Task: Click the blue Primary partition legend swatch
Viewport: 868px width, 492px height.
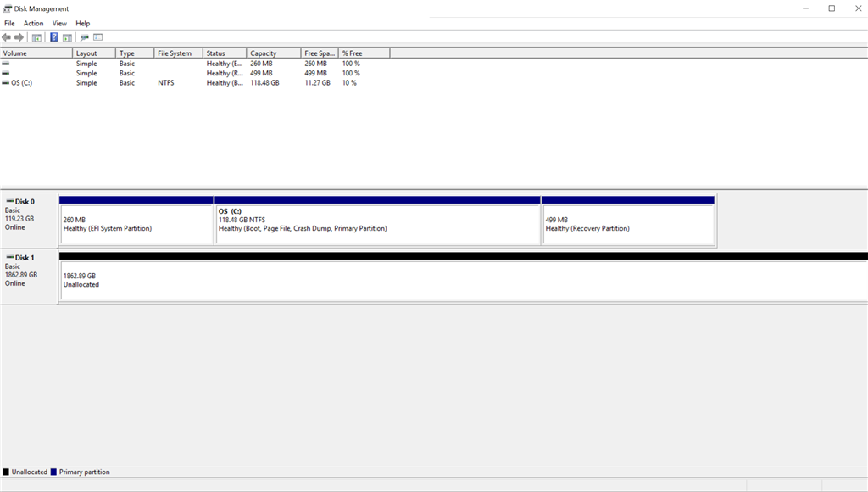Action: pyautogui.click(x=53, y=472)
